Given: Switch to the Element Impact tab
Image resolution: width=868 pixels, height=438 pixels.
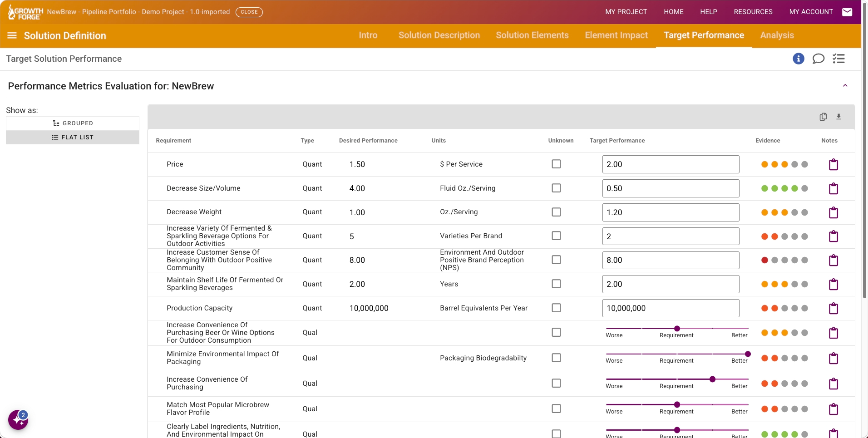Looking at the screenshot, I should coord(616,35).
